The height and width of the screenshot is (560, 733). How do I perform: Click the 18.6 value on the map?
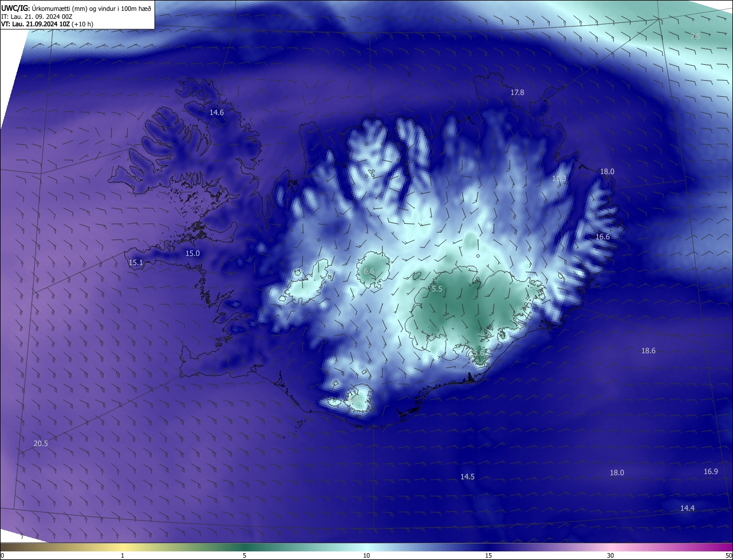(648, 351)
